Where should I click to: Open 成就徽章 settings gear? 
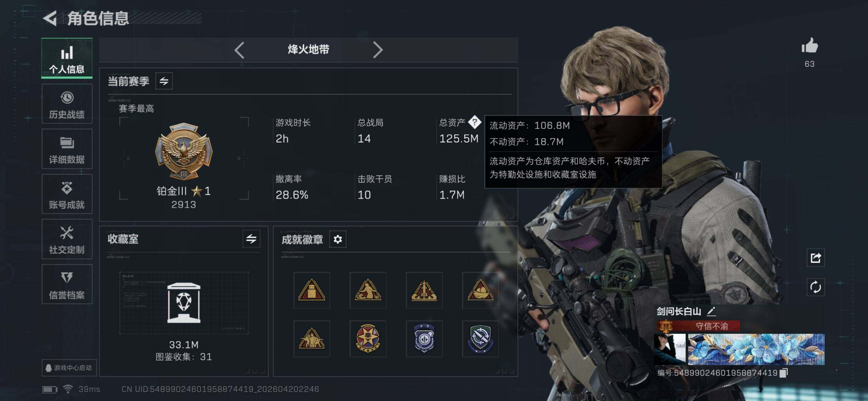[338, 239]
